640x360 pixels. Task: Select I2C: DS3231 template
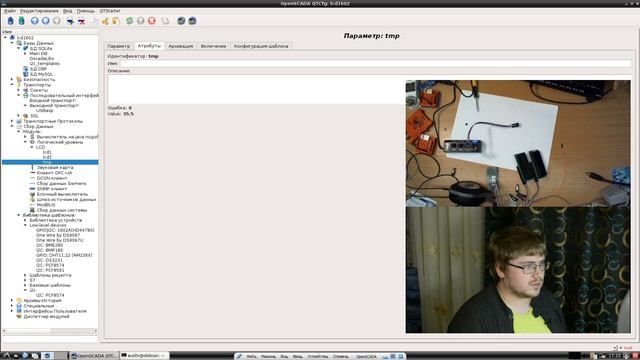click(x=49, y=260)
